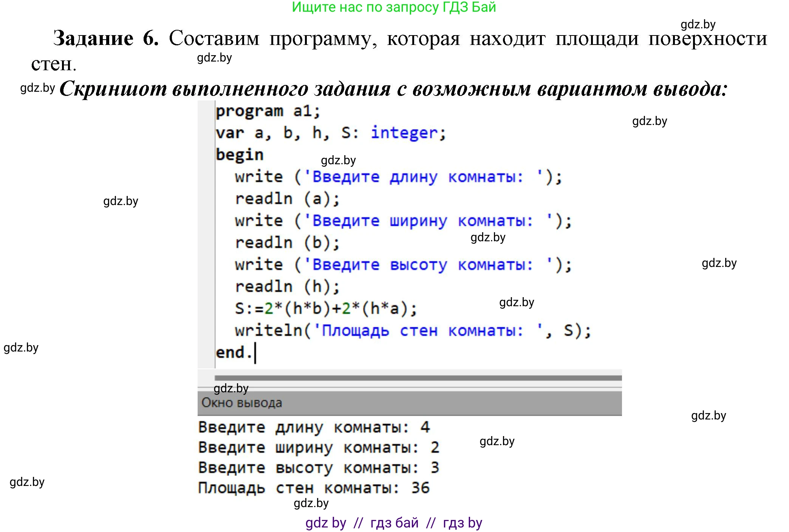Click the 'gdz by // гдз бай // гдз by' footer
Image resolution: width=789 pixels, height=532 pixels.
(394, 523)
